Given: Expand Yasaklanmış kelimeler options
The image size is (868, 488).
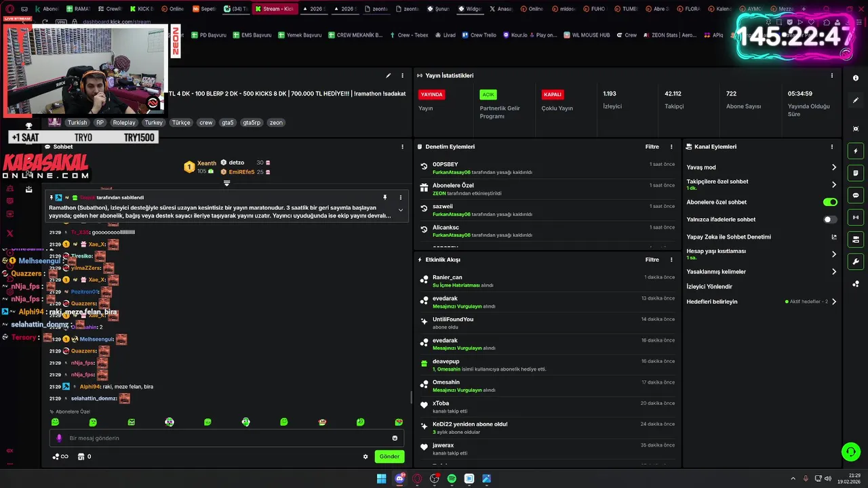Looking at the screenshot, I should tap(834, 272).
